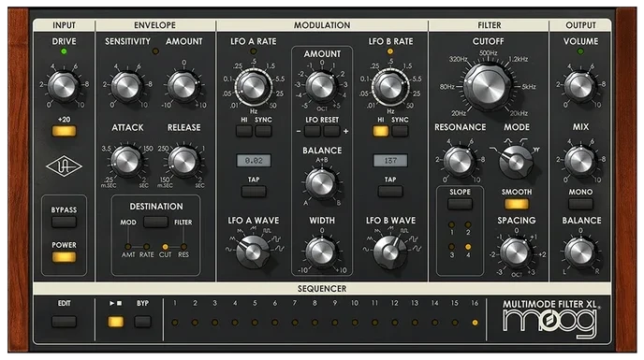Image resolution: width=644 pixels, height=360 pixels.
Task: Click sequencer step 12 LED
Action: [395, 323]
